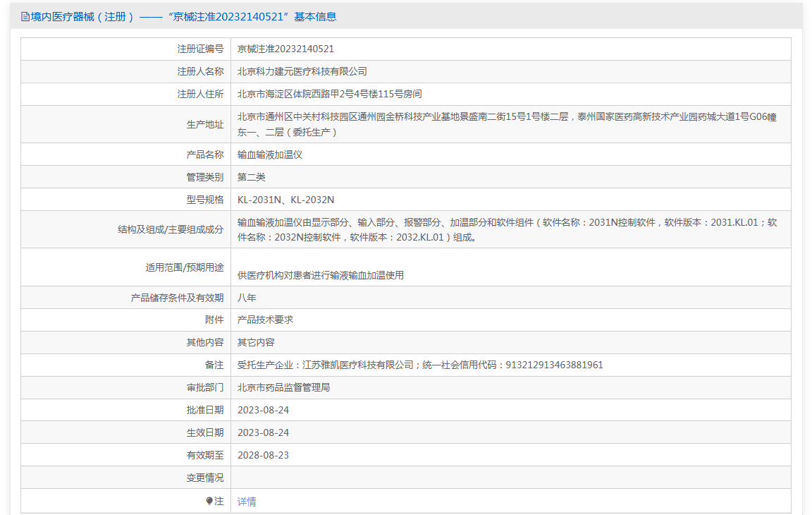Select model value KL-2031N、KL-2032N
812x515 pixels.
286,200
